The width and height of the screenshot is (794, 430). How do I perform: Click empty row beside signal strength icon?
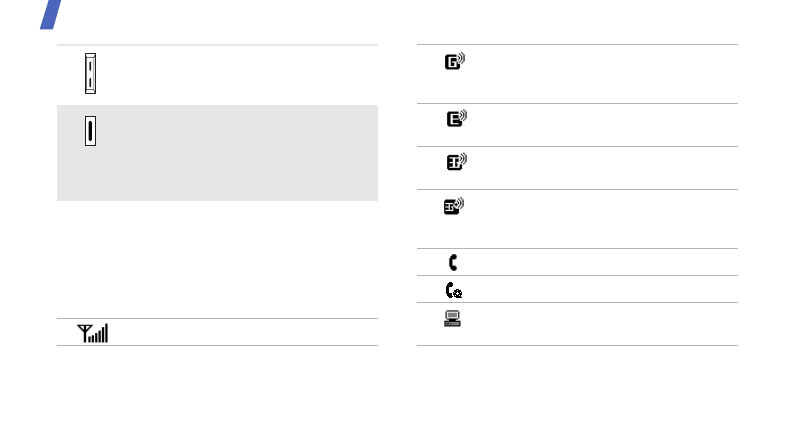click(240, 333)
